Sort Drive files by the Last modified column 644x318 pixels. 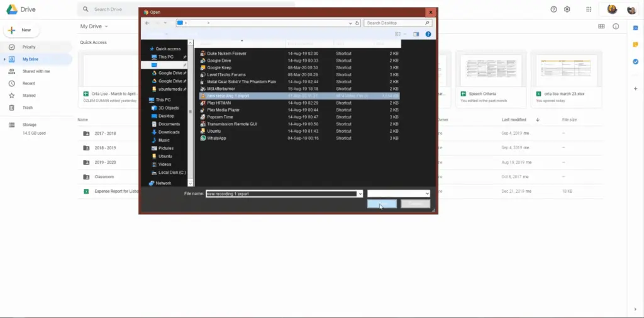click(514, 120)
